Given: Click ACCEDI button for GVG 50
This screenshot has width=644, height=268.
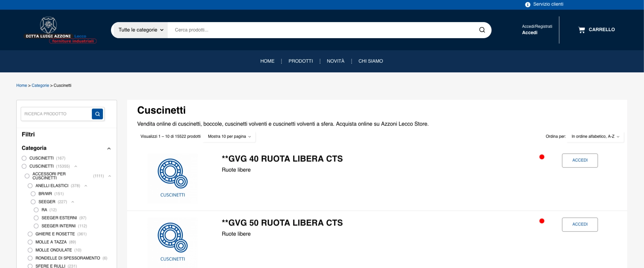Looking at the screenshot, I should [x=580, y=224].
